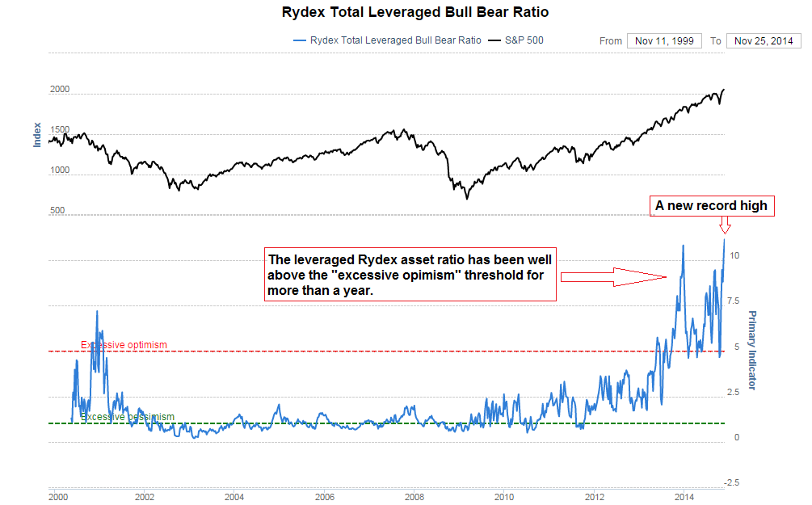
Task: Click the "Excessive pessimism" threshold label
Action: (x=127, y=417)
